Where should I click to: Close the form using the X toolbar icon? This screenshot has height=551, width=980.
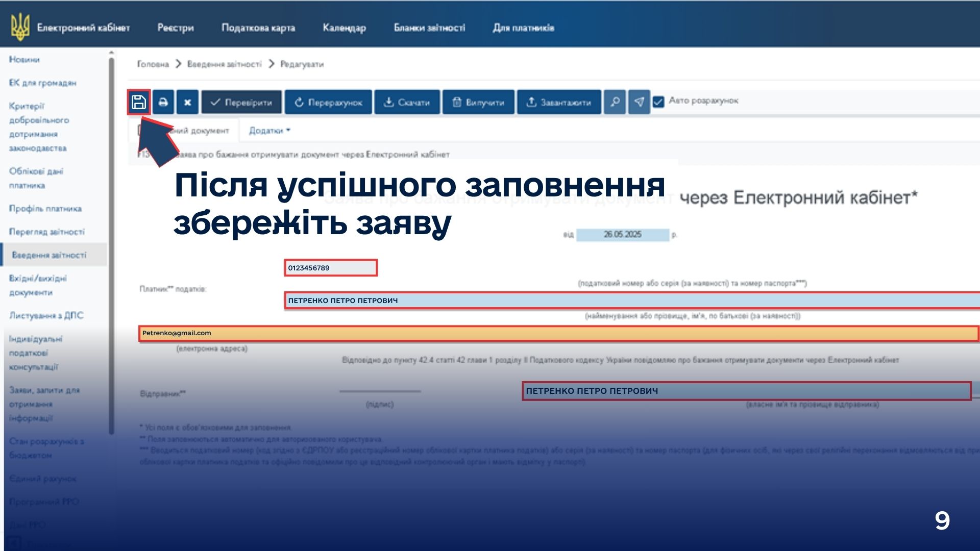coord(187,102)
